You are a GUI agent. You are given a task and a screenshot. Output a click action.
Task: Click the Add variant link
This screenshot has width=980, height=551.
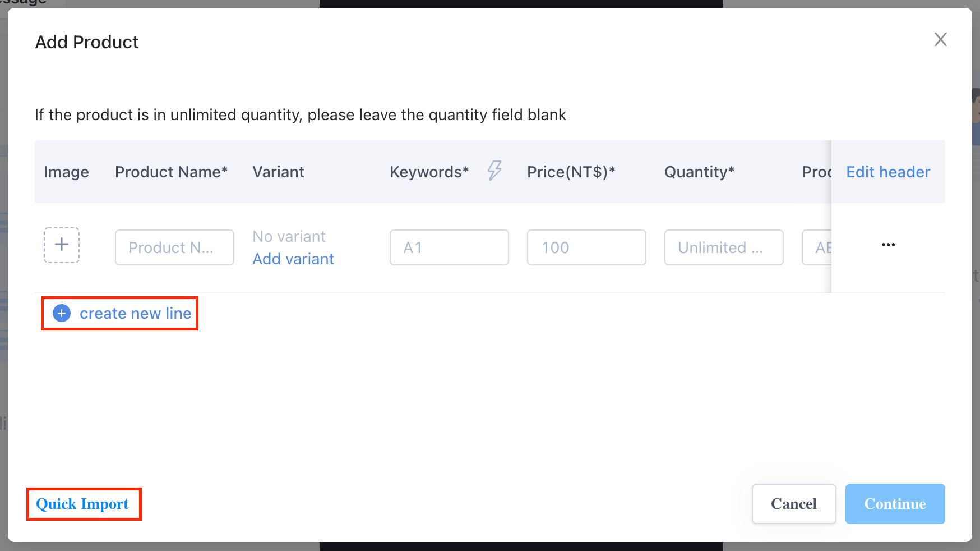click(x=293, y=259)
